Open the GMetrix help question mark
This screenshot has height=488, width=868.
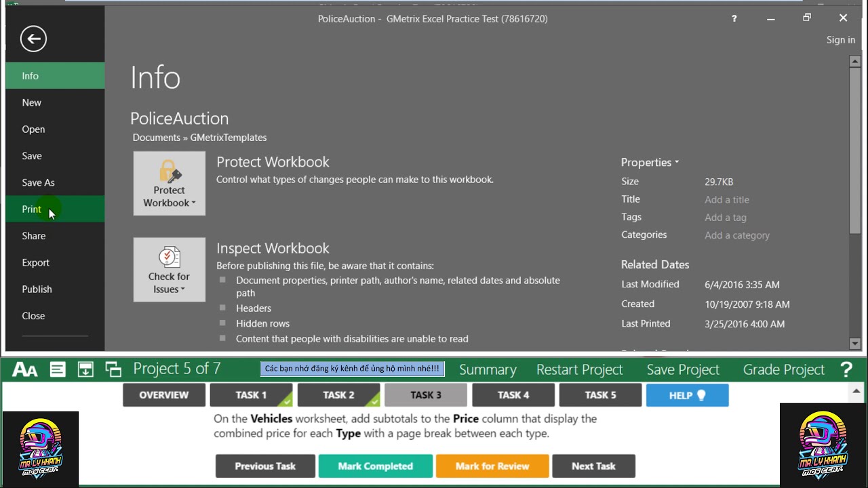846,369
